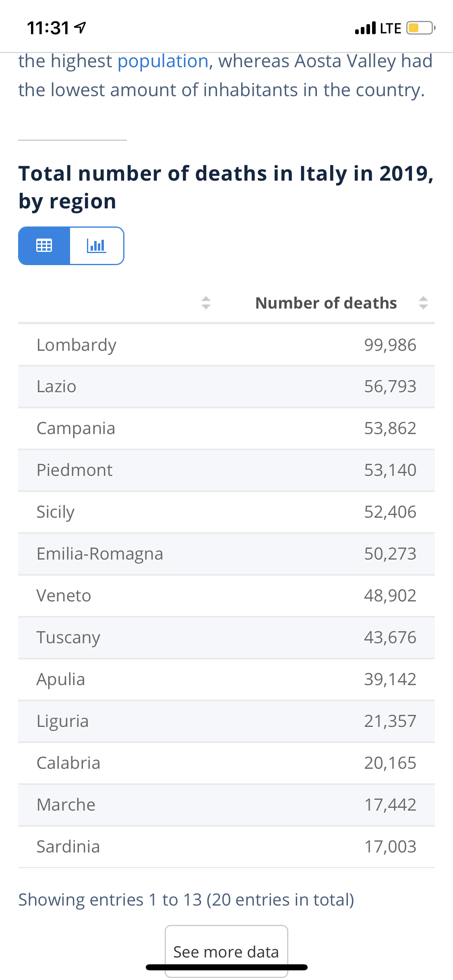Switch to bar chart view icon
This screenshot has width=453, height=980.
pos(97,245)
